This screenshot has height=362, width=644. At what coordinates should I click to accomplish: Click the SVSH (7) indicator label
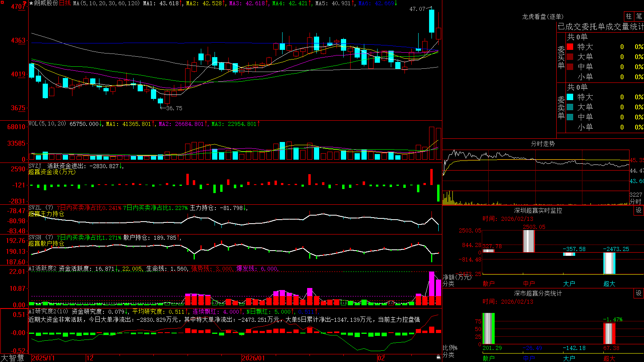(41, 238)
